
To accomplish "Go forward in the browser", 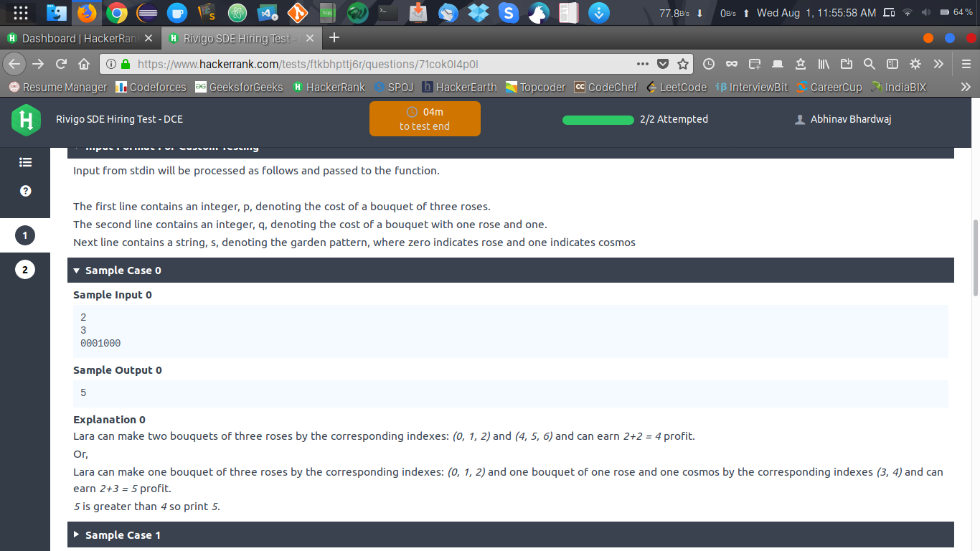I will 38,64.
